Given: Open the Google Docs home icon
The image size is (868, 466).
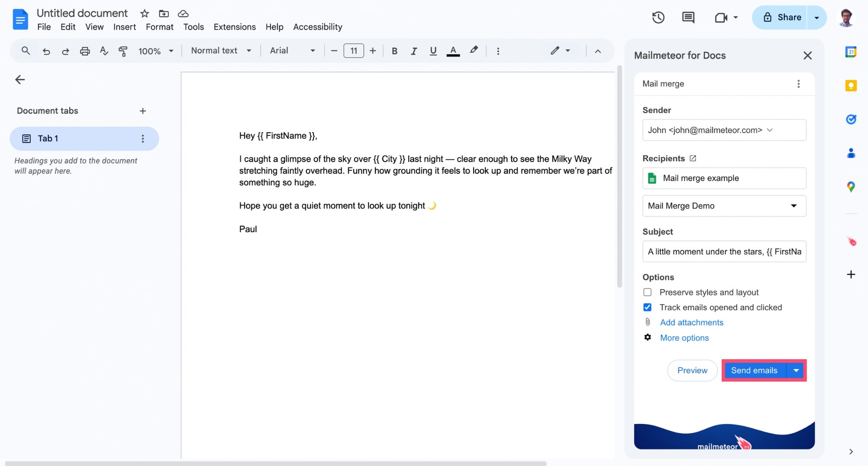Looking at the screenshot, I should tap(20, 19).
